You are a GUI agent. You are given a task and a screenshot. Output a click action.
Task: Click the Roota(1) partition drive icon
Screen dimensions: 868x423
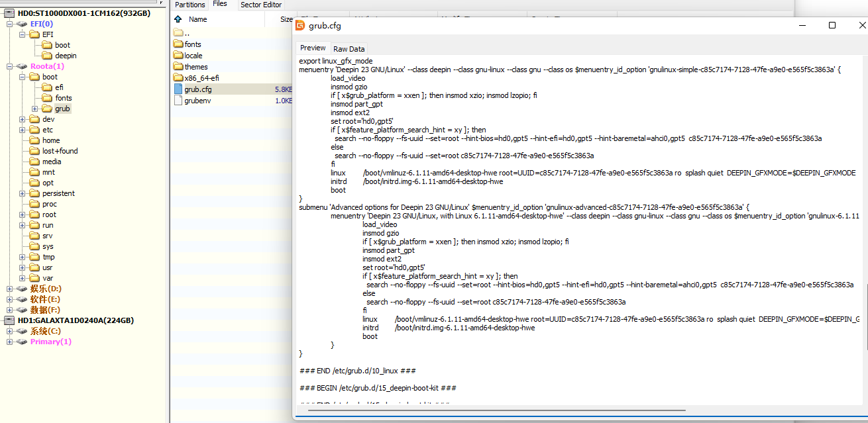click(x=22, y=66)
